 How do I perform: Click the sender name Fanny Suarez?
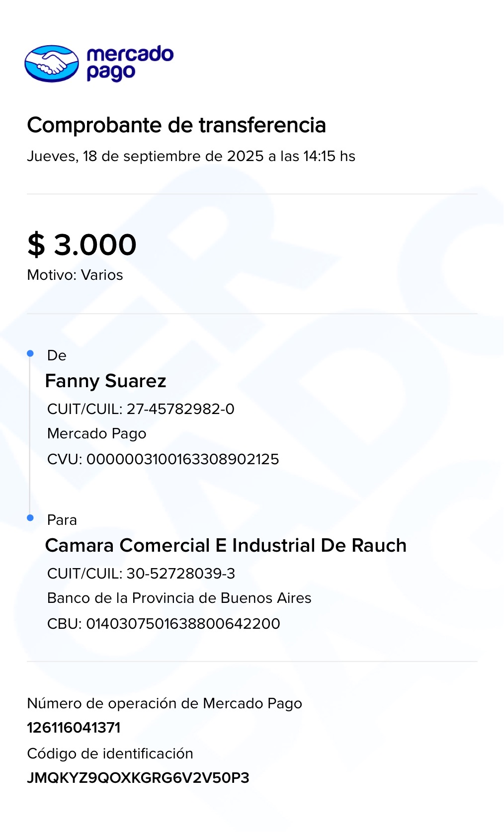(x=105, y=381)
